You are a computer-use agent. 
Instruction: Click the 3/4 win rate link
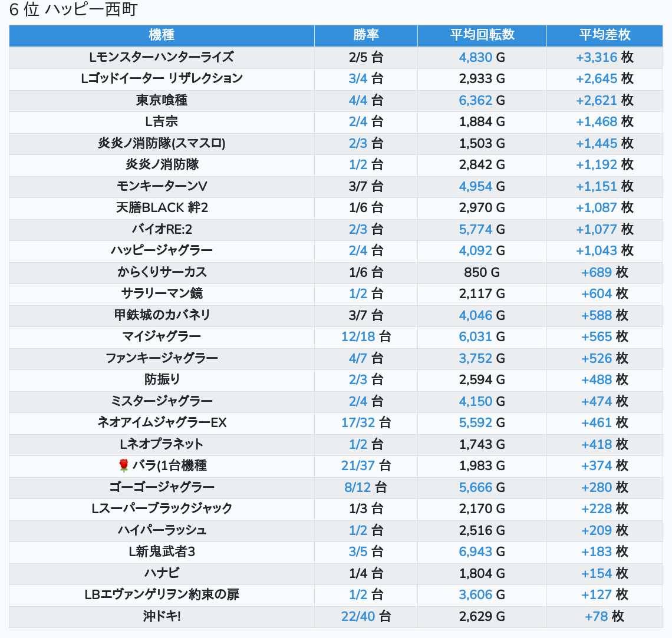pyautogui.click(x=358, y=79)
